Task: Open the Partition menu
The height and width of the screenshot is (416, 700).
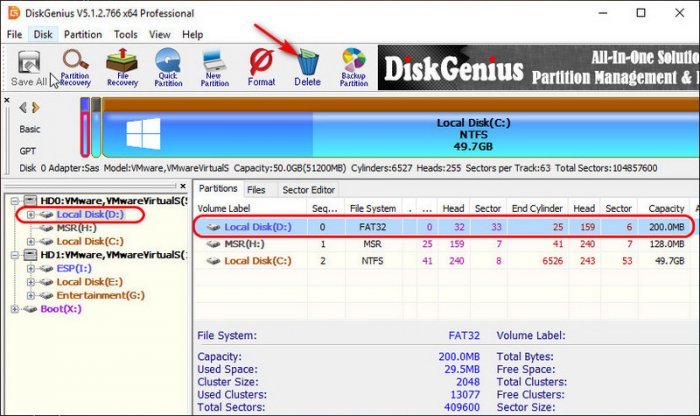Action: tap(83, 34)
